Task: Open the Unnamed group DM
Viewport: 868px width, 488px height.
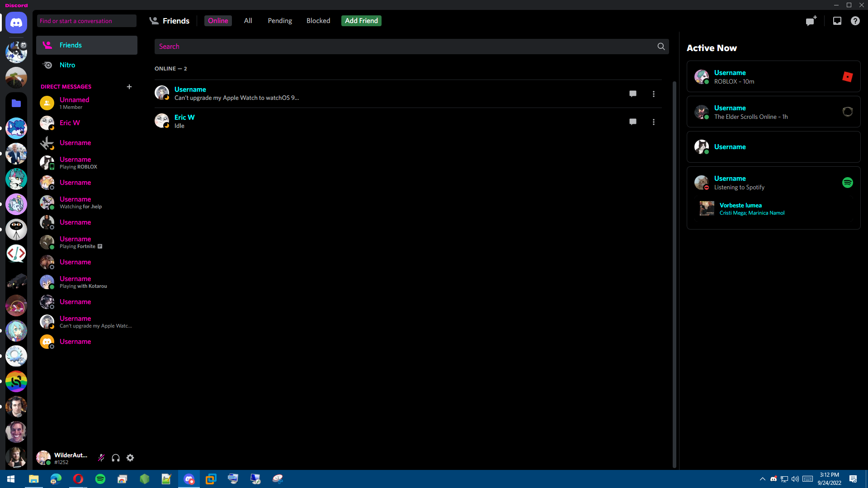Action: (x=87, y=103)
